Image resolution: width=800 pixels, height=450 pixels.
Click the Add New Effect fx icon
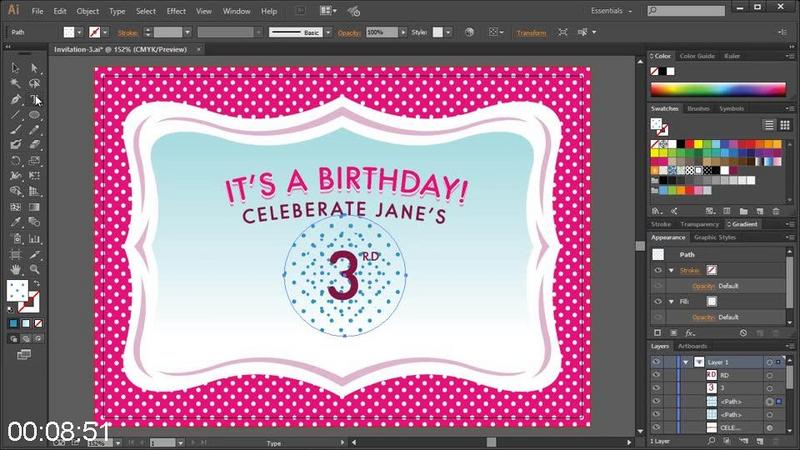click(690, 333)
